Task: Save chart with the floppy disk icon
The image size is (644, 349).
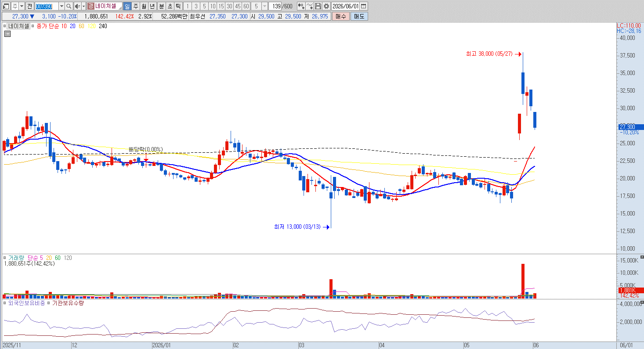Action: tap(318, 6)
